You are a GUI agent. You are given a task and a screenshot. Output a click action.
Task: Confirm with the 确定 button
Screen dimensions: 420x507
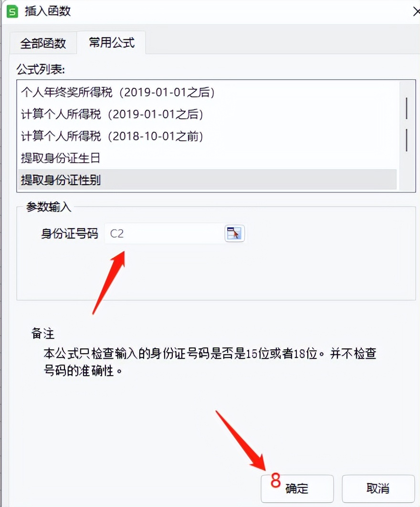pos(297,488)
